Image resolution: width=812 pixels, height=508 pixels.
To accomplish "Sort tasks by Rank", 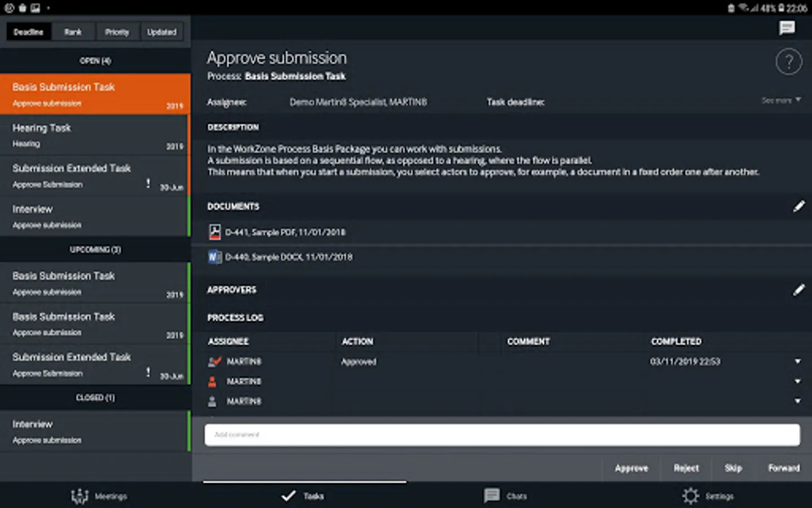I will pos(73,32).
